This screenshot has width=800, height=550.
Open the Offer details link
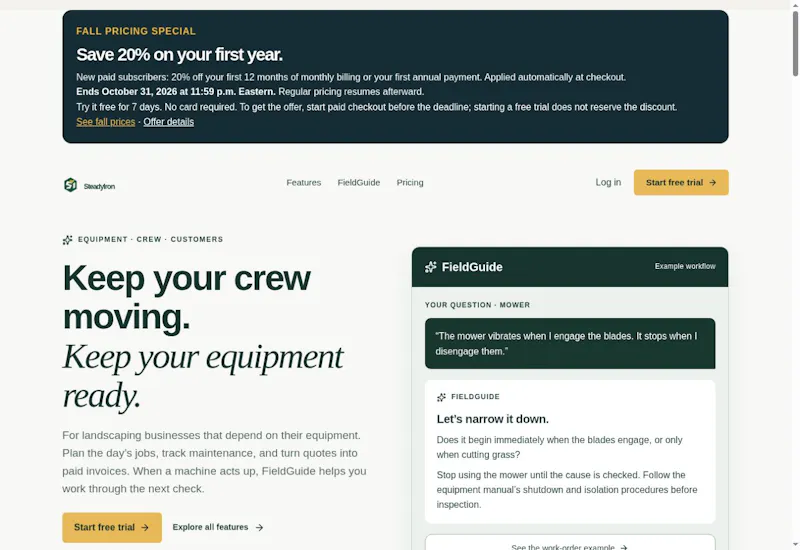click(168, 122)
